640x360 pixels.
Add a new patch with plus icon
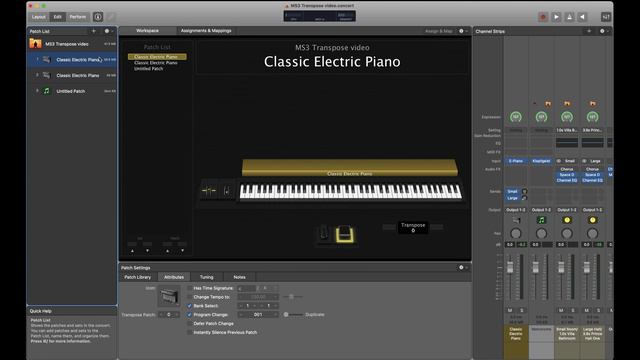pos(93,31)
